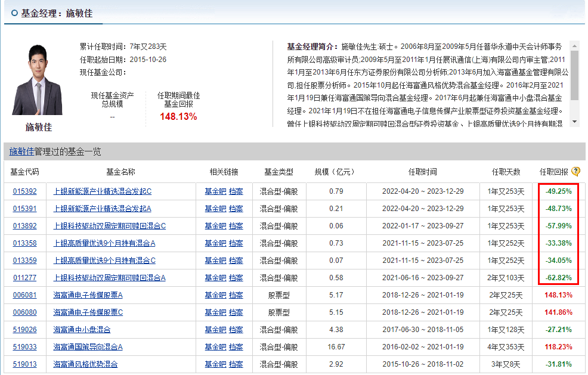
Task: Open 档案 for fund 519013
Action: pyautogui.click(x=236, y=364)
